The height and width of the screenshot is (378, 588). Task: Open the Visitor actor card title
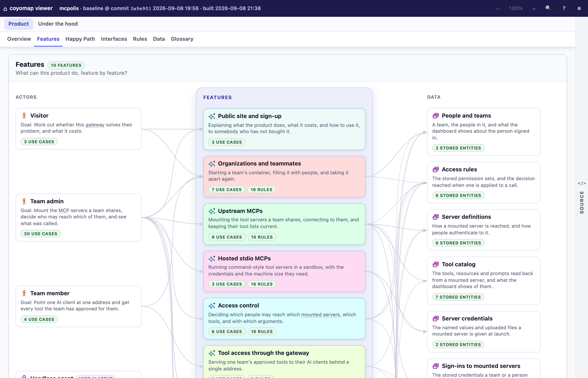[x=39, y=116]
